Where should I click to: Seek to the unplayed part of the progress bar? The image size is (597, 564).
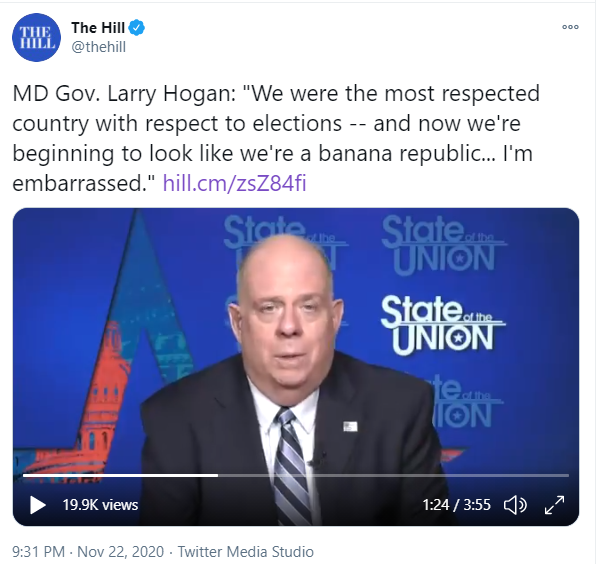(x=394, y=475)
